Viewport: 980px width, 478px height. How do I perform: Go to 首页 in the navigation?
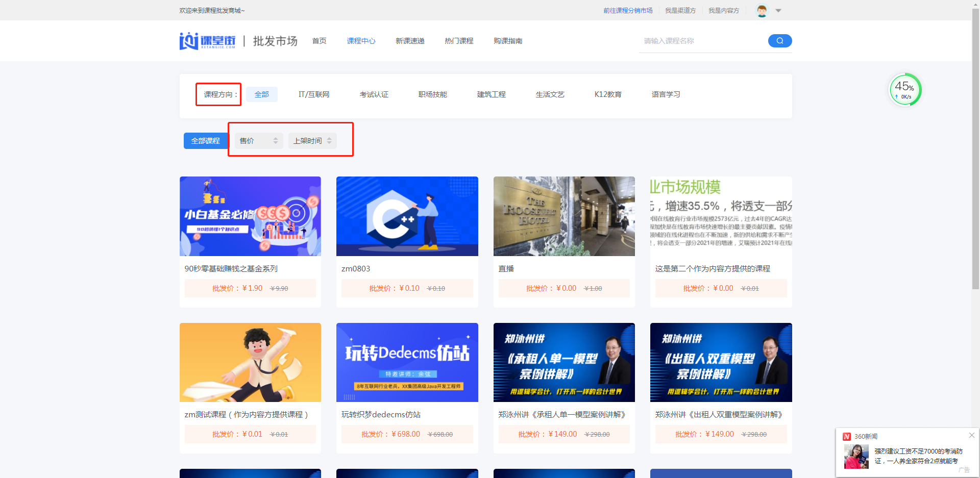click(320, 41)
